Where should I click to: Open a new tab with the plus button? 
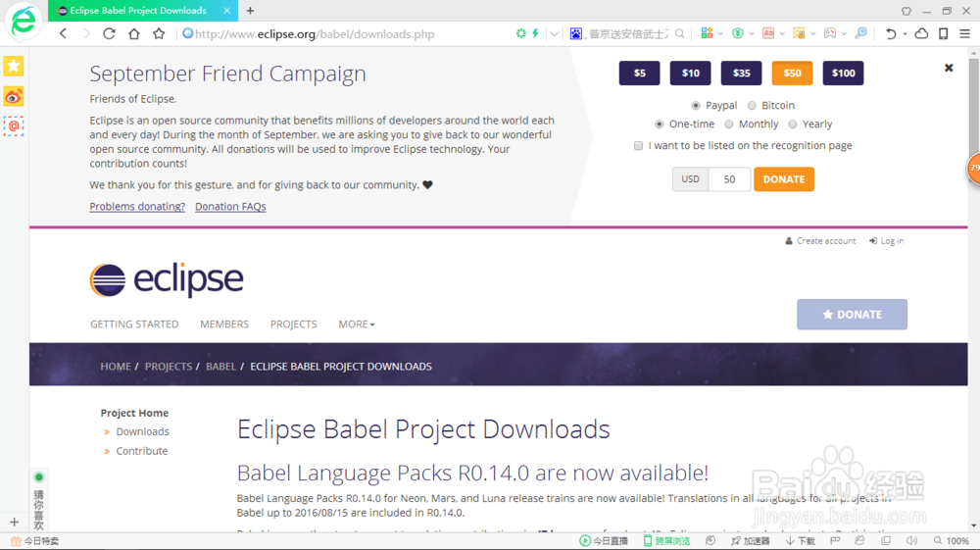coord(250,11)
